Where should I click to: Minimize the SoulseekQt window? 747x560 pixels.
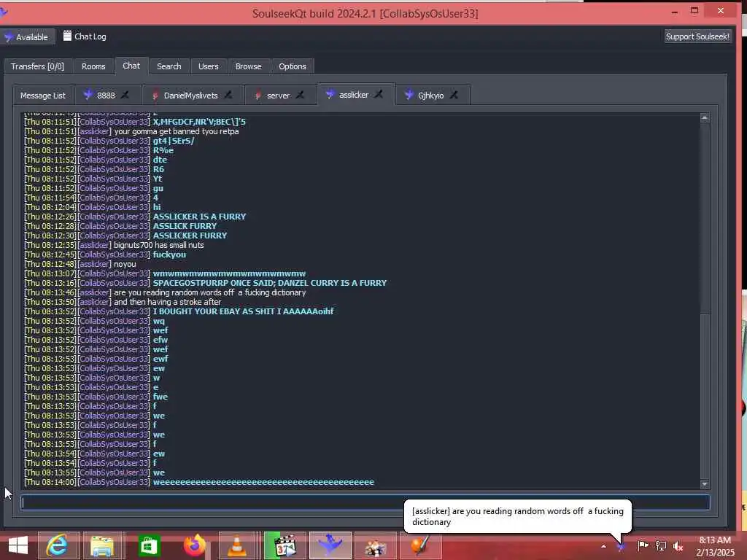(x=675, y=12)
